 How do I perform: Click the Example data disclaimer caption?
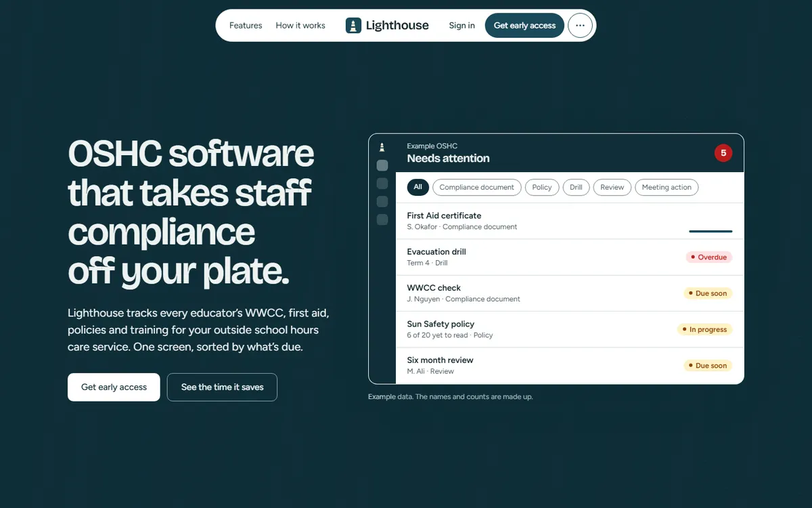(x=451, y=397)
